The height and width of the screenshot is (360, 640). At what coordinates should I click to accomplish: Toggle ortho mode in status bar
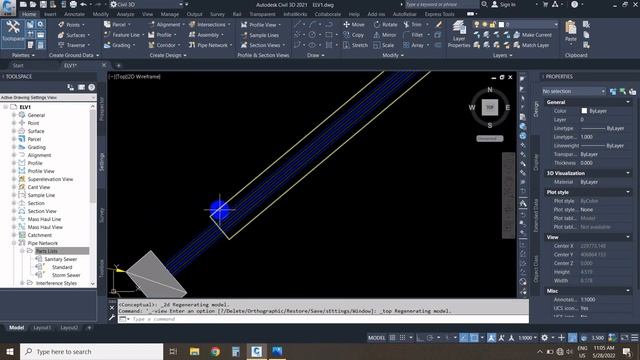(420, 338)
